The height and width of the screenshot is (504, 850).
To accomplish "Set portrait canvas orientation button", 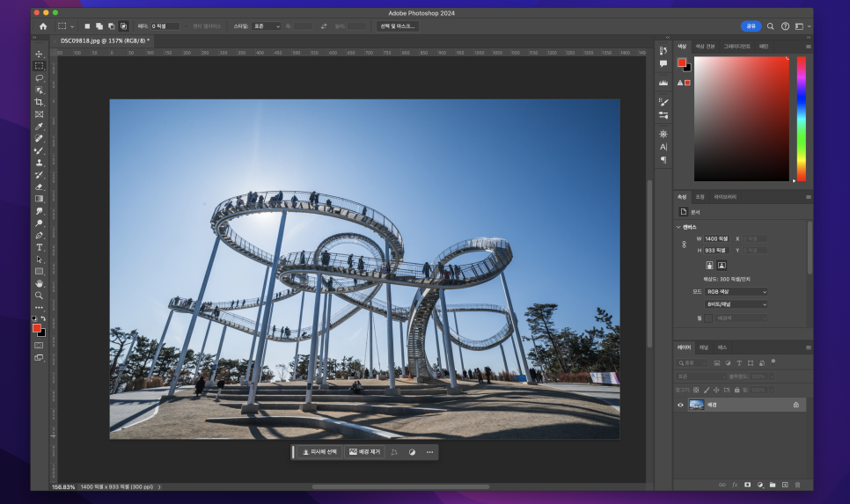I will (709, 265).
